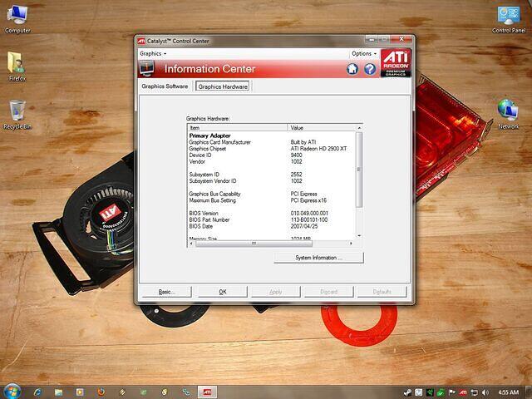Click the Apply button
Viewport: 532px width, 399px height.
coord(275,292)
